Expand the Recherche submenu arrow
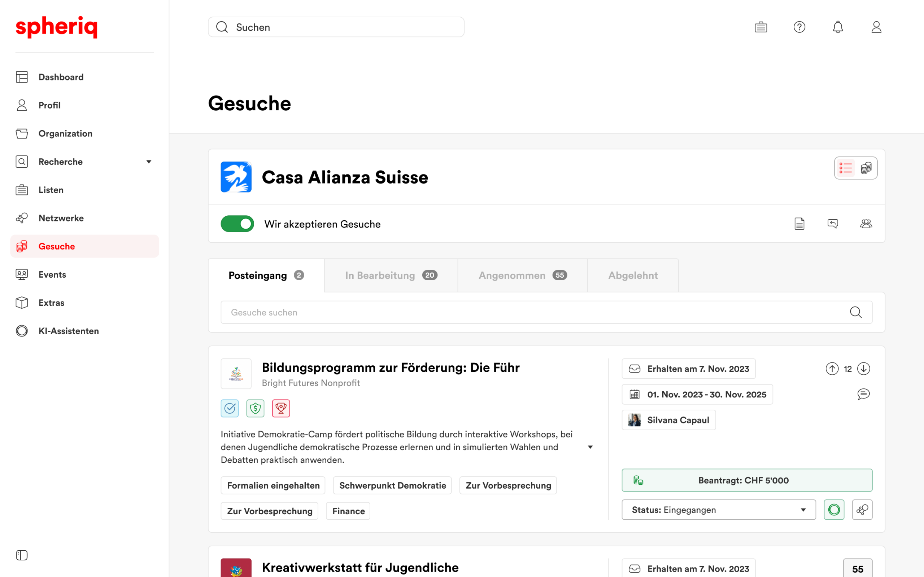Image resolution: width=924 pixels, height=577 pixels. coord(149,162)
